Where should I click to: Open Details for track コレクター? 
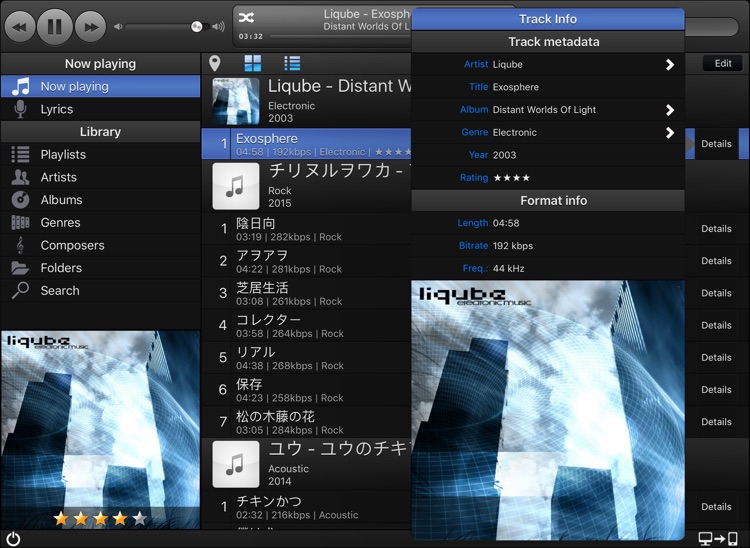[716, 325]
